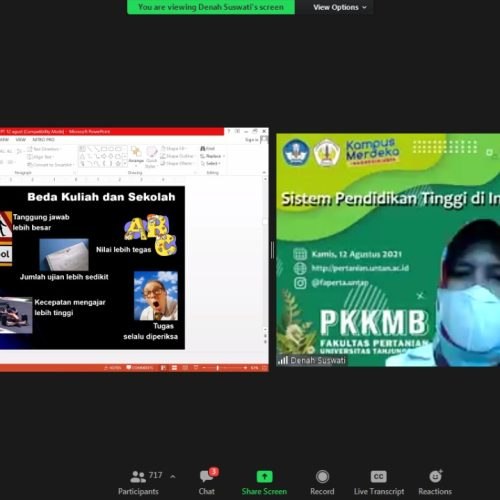500x500 pixels.
Task: Open Paragraph group dialog launcher
Action: click(75, 172)
